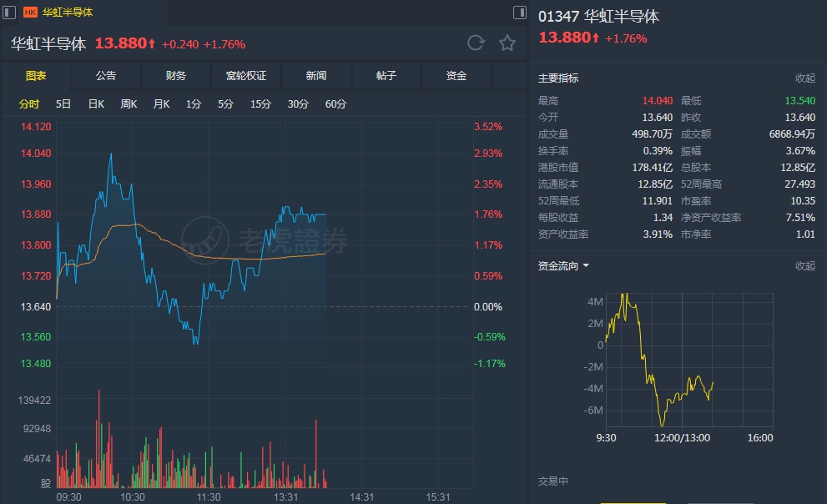The height and width of the screenshot is (504, 827).
Task: Go to the 新闻 news tab
Action: pos(316,76)
